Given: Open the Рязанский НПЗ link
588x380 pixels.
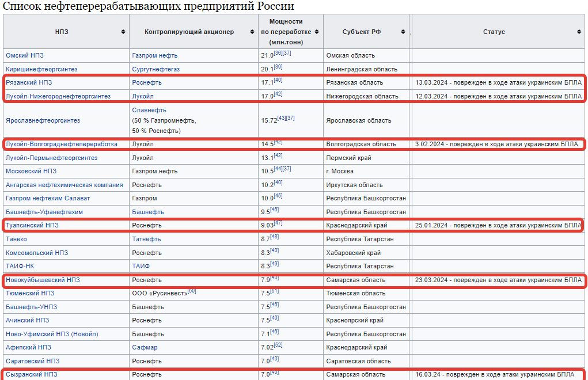Looking at the screenshot, I should (29, 82).
